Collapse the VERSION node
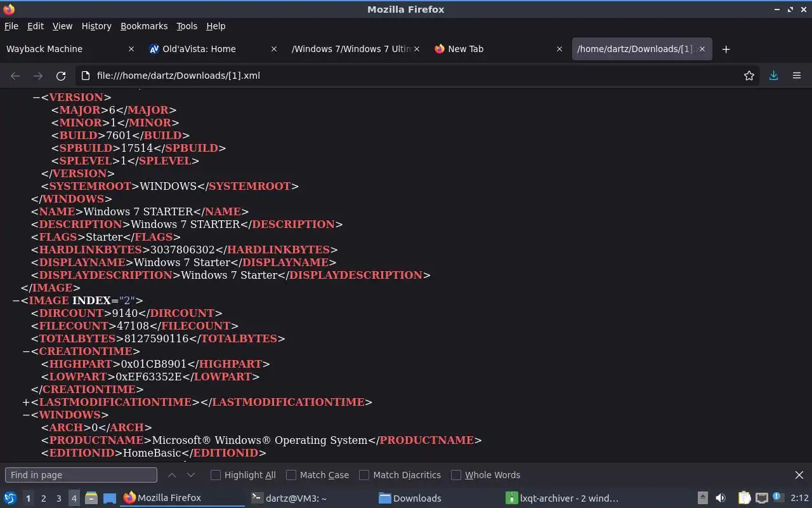The height and width of the screenshot is (508, 812). coord(36,97)
